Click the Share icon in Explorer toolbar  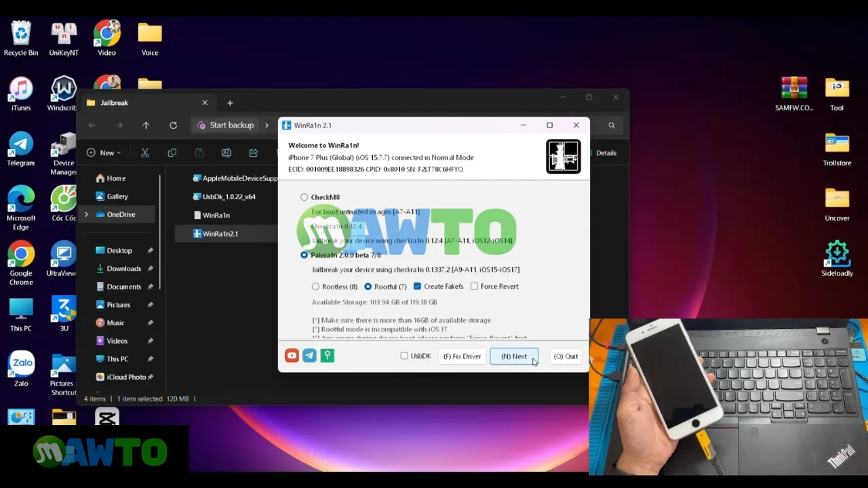pyautogui.click(x=253, y=153)
